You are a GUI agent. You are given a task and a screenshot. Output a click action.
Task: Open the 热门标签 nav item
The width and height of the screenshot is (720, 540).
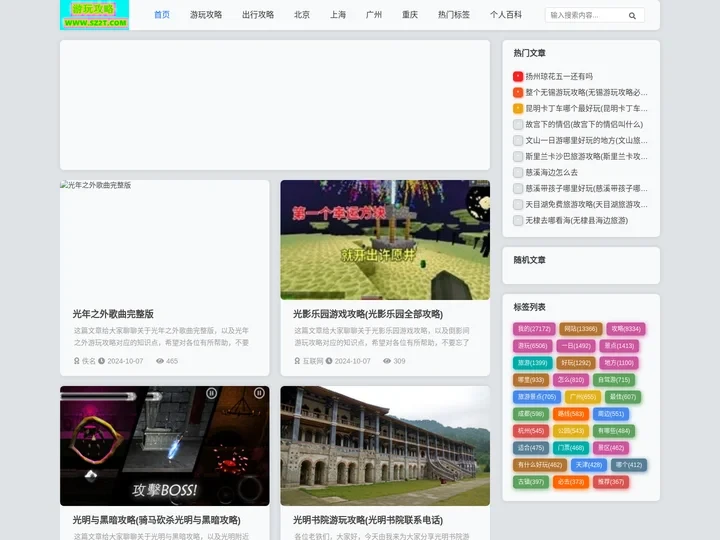454,15
